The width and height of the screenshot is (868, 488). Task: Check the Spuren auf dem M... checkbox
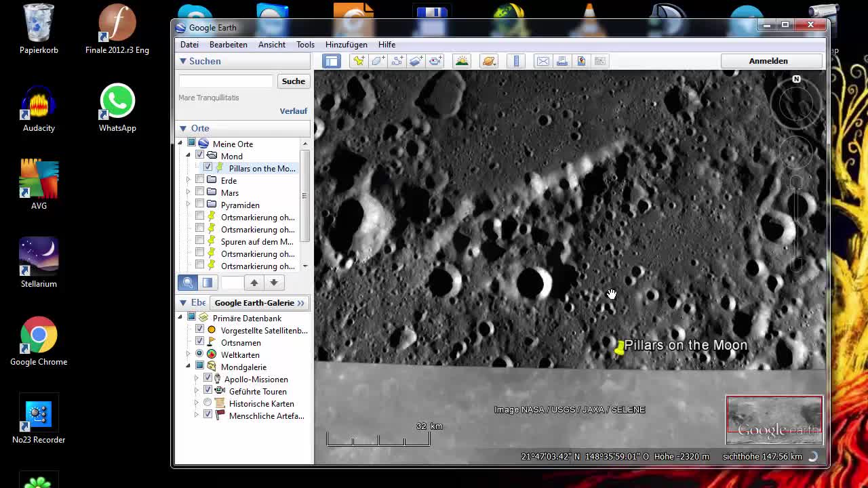click(x=199, y=241)
